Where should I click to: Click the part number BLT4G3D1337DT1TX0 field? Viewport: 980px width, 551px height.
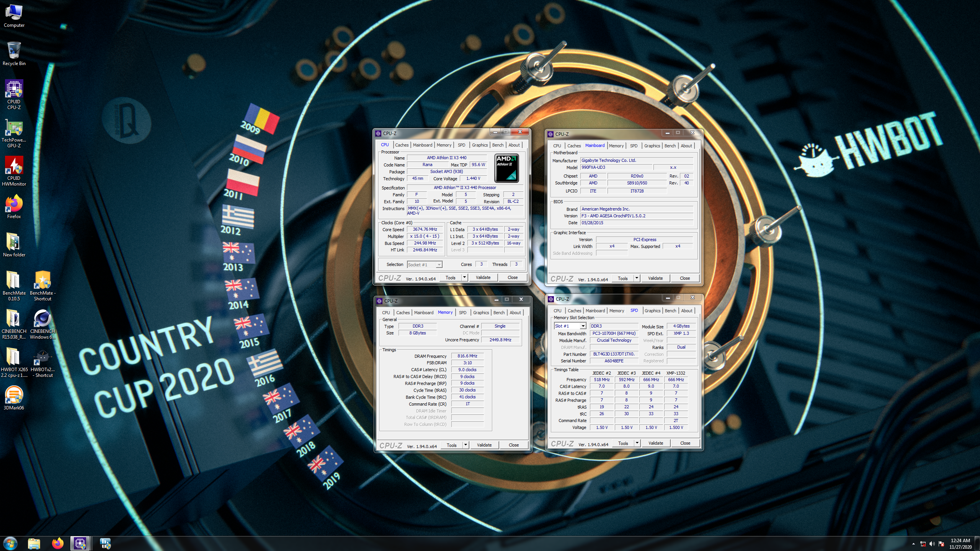614,354
